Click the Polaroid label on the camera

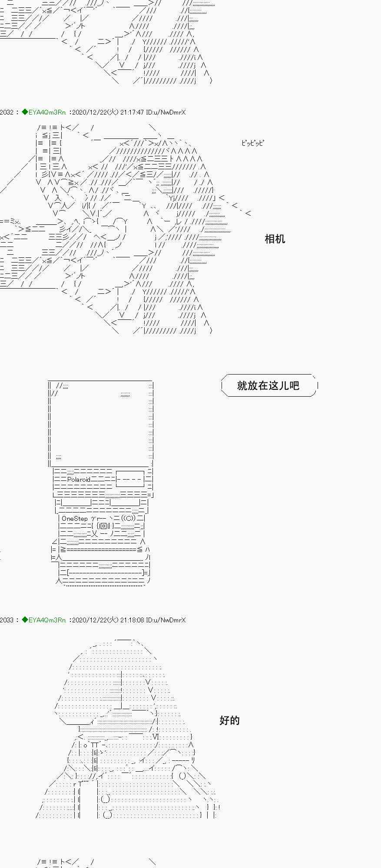(x=79, y=480)
